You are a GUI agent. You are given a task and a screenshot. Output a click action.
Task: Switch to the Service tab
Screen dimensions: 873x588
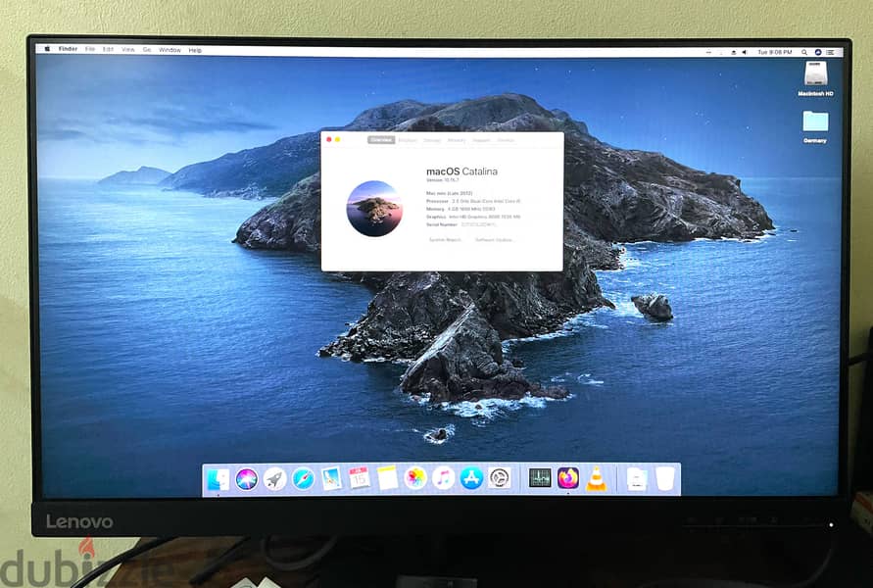(x=507, y=140)
